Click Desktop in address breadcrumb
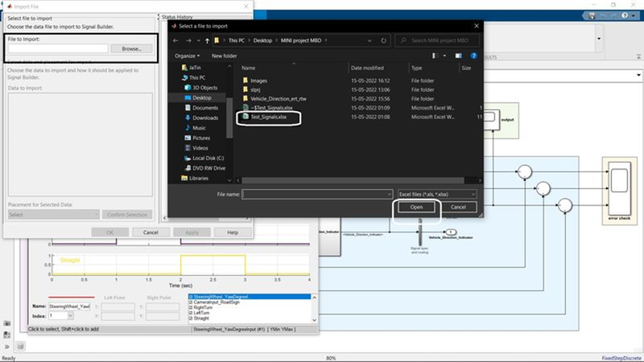 coord(262,41)
